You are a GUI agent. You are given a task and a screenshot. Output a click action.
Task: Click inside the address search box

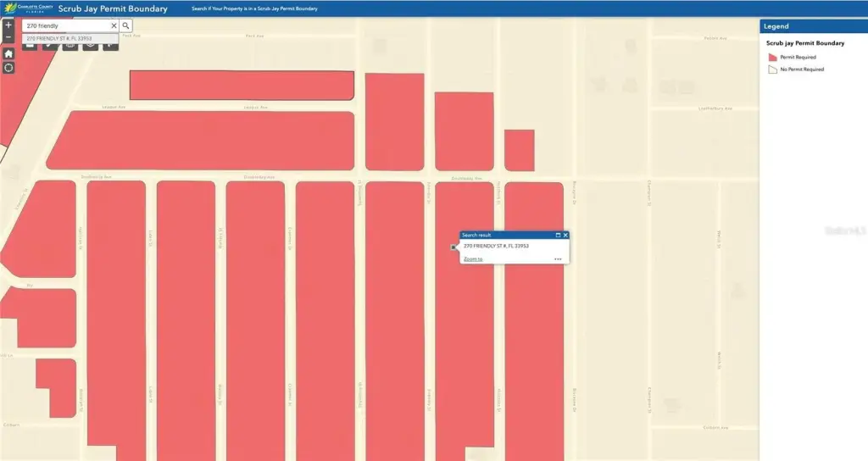[x=66, y=26]
